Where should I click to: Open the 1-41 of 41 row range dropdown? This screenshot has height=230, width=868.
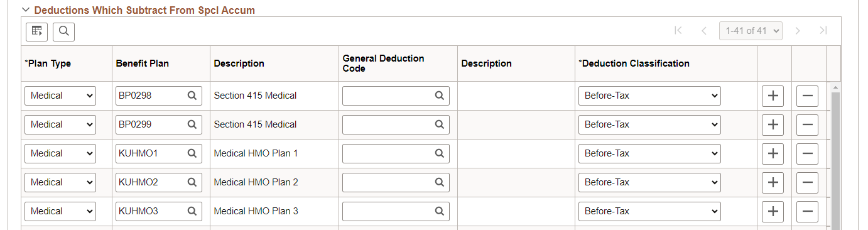[x=751, y=31]
